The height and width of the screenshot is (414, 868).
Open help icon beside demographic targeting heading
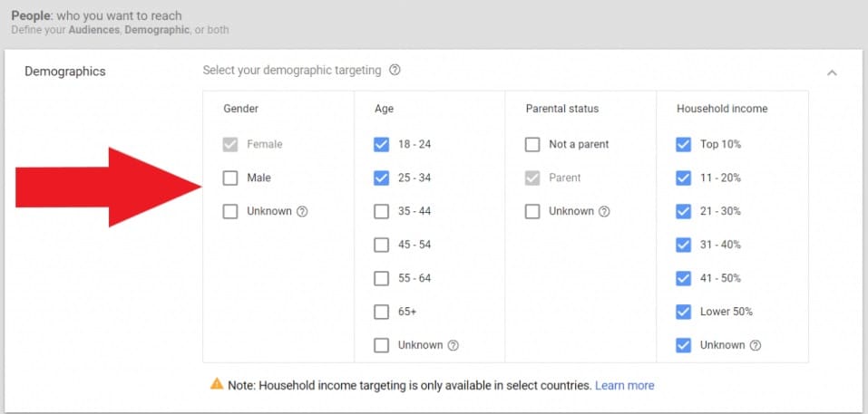tap(395, 70)
